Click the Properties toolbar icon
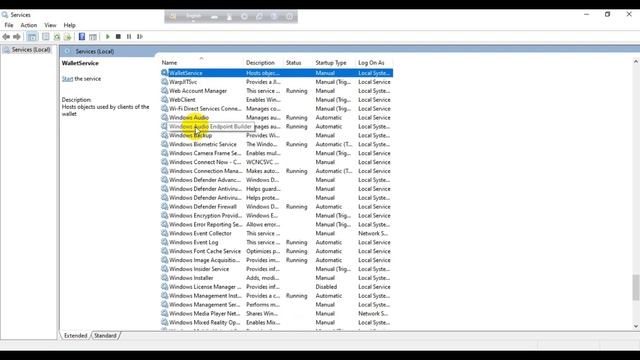This screenshot has height=360, width=640. (x=45, y=37)
